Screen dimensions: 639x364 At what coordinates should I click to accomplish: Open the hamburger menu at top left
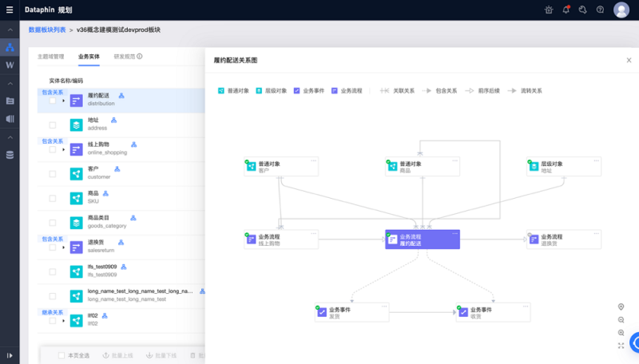click(9, 10)
